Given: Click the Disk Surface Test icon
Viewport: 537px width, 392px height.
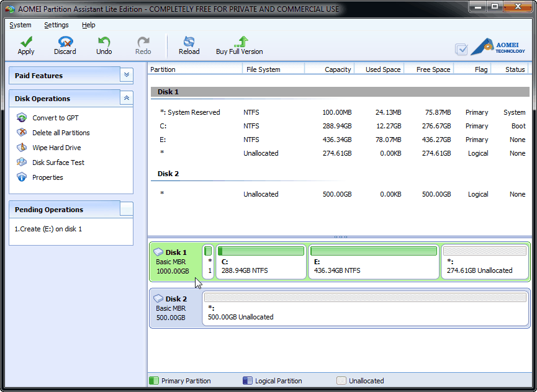Looking at the screenshot, I should point(22,162).
